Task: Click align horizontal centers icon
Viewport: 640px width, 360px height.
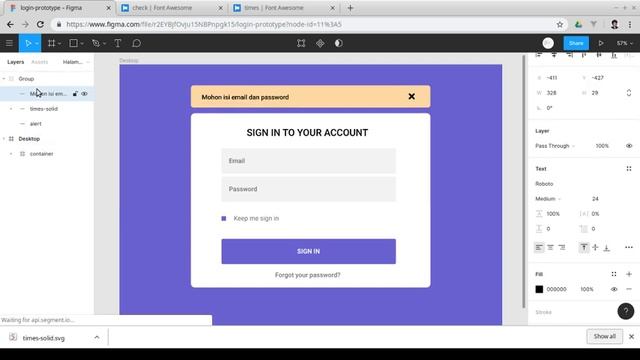Action: pos(554,55)
